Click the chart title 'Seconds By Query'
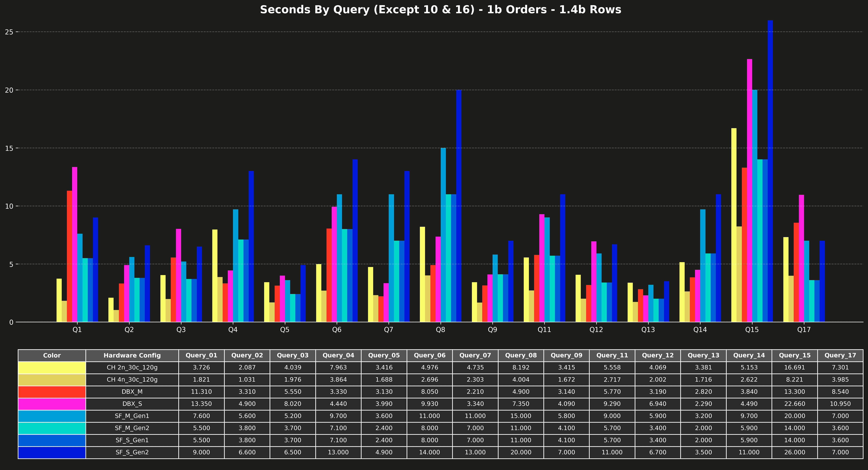Viewport: 868px width, 470px height. [440, 10]
